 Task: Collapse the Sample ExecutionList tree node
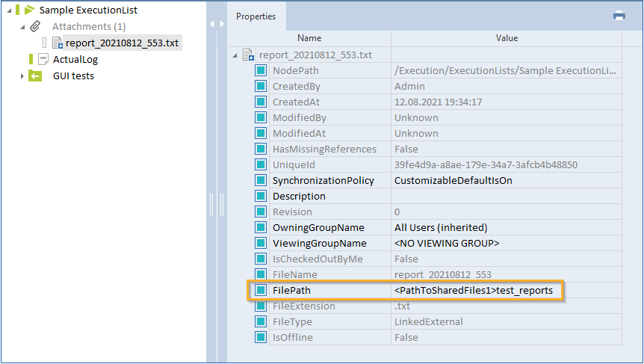tap(7, 10)
